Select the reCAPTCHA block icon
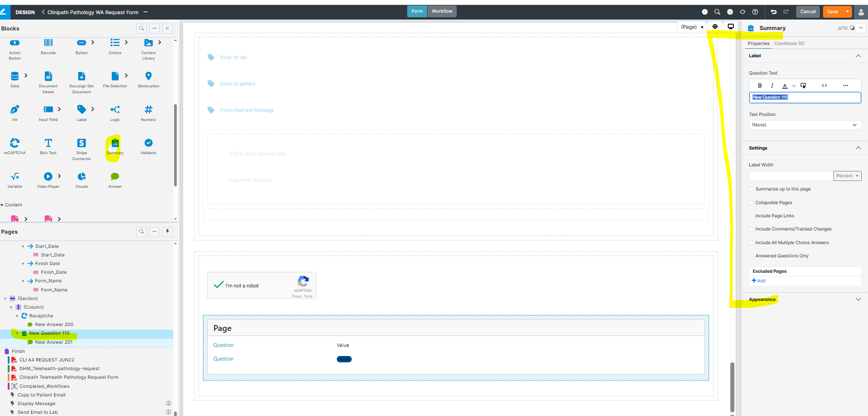The height and width of the screenshot is (416, 868). 15,143
